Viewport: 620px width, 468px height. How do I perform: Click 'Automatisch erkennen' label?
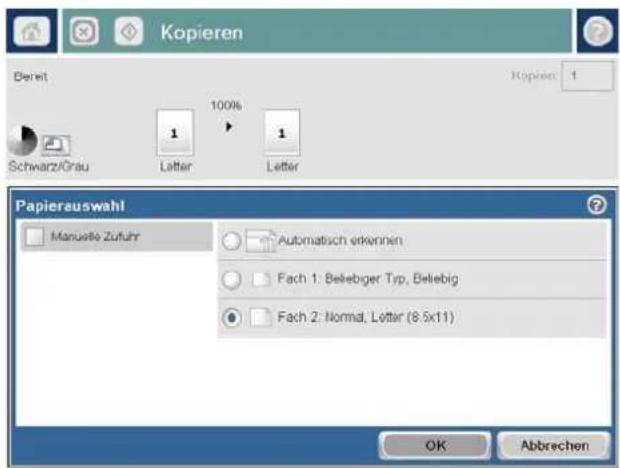(340, 240)
